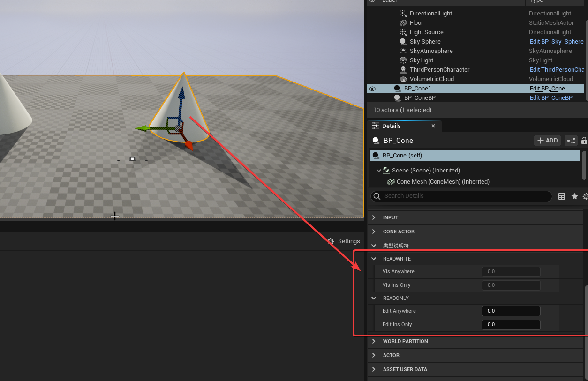Collapse the READONLY section
The height and width of the screenshot is (381, 588).
point(374,298)
